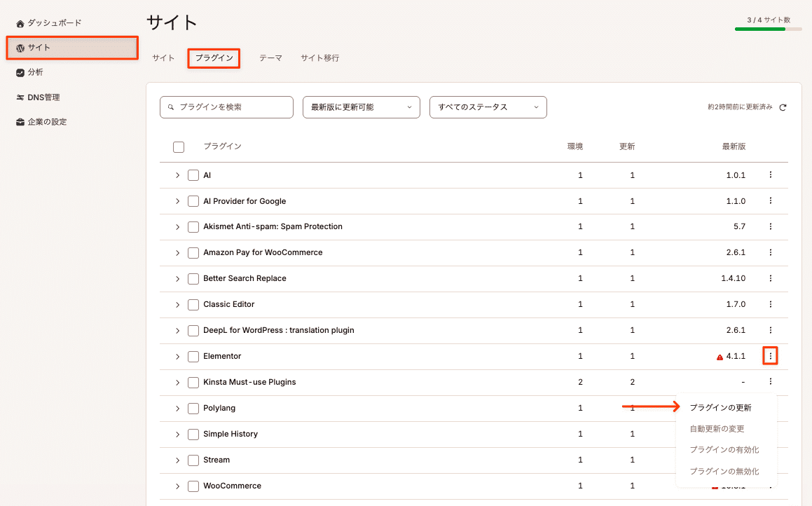Screen dimensions: 812x506
Task: Check the AI plugin checkbox
Action: pos(193,175)
